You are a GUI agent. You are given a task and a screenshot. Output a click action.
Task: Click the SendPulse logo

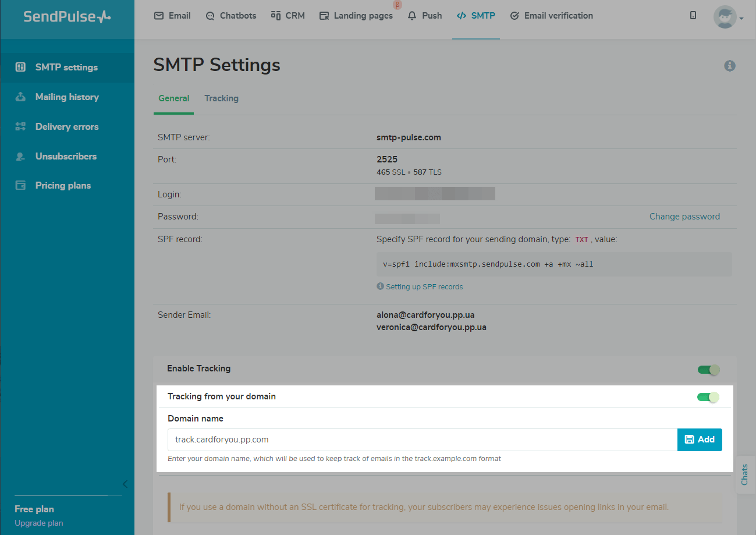[x=67, y=16]
